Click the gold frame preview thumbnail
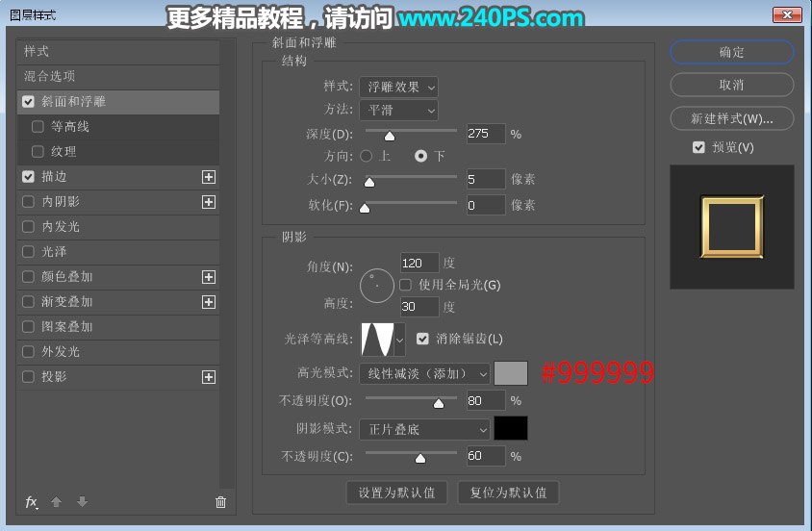The image size is (812, 531). [x=732, y=227]
